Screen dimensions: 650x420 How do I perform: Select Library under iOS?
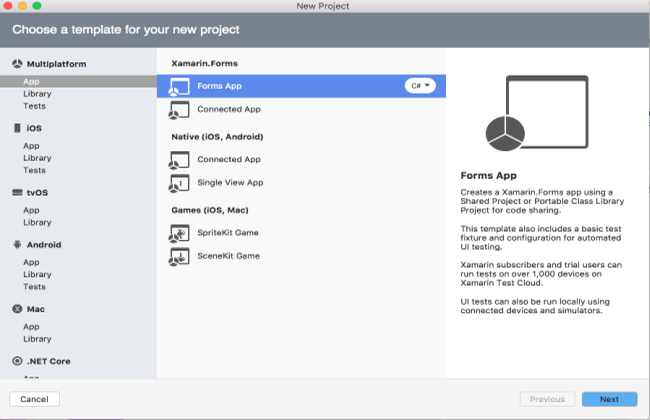(x=37, y=158)
